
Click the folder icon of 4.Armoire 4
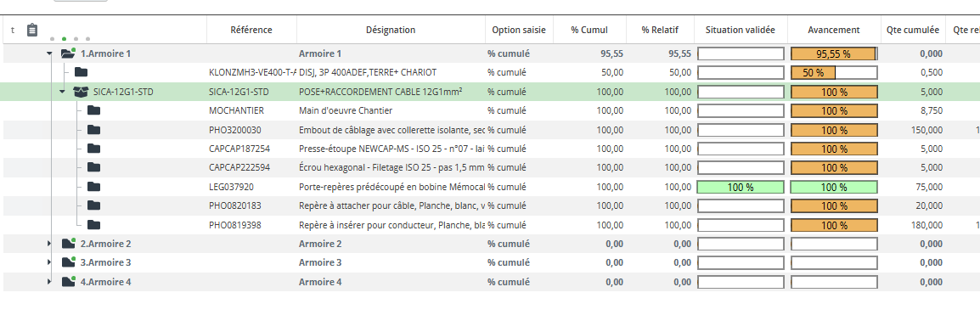point(68,281)
